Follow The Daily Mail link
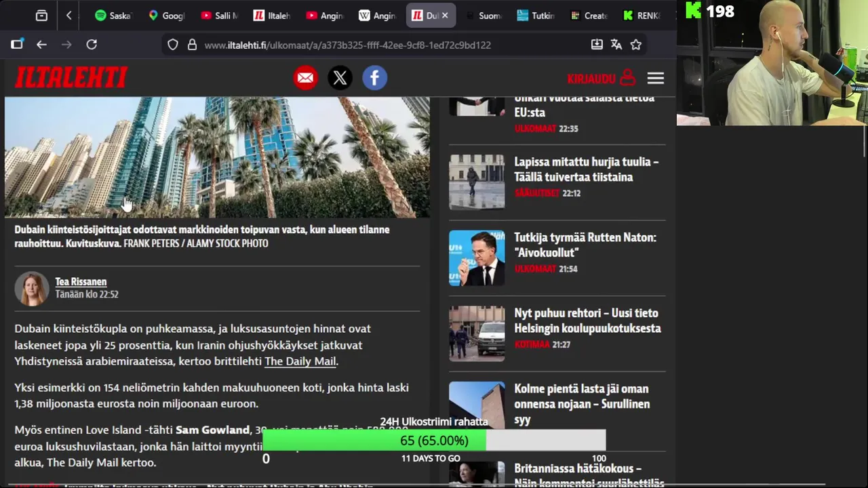Viewport: 868px width, 488px height. [x=300, y=361]
